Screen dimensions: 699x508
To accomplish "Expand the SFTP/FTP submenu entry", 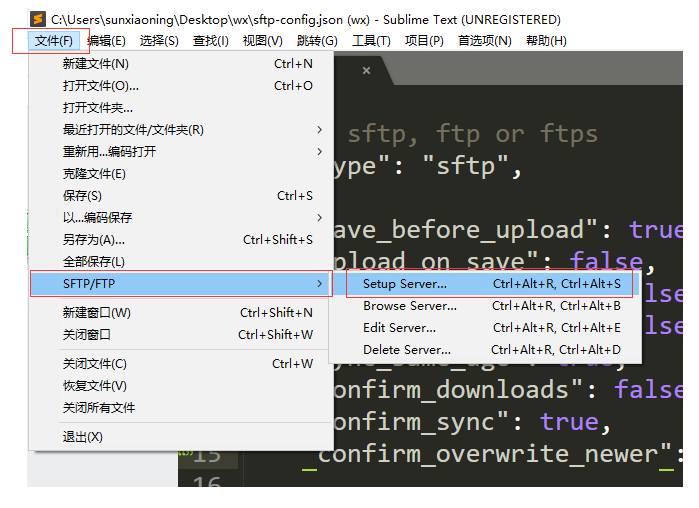I will click(181, 283).
